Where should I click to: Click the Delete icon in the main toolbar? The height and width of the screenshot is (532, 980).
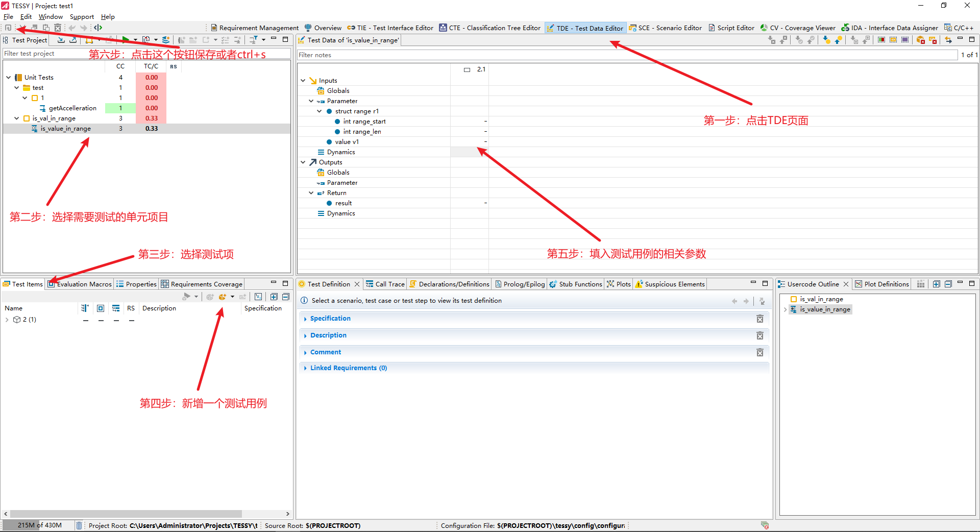[x=58, y=28]
